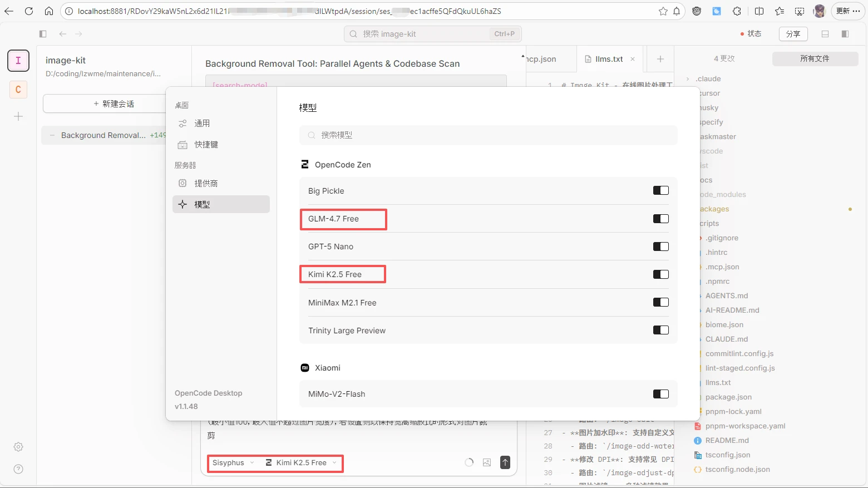
Task: Click the 分享 button top right
Action: pyautogui.click(x=793, y=34)
